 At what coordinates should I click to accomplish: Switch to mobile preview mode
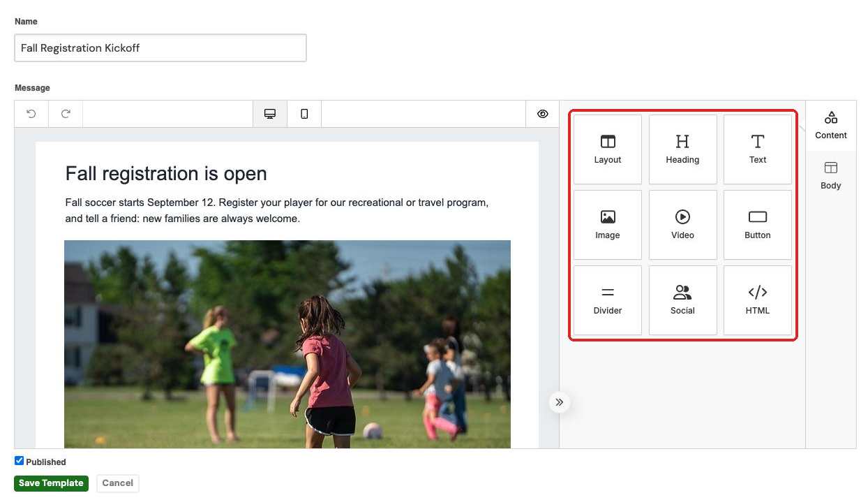pyautogui.click(x=304, y=114)
